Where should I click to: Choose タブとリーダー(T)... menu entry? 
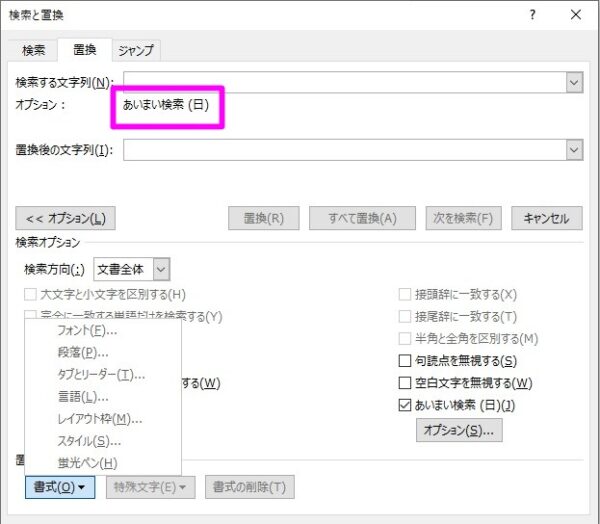pyautogui.click(x=101, y=375)
